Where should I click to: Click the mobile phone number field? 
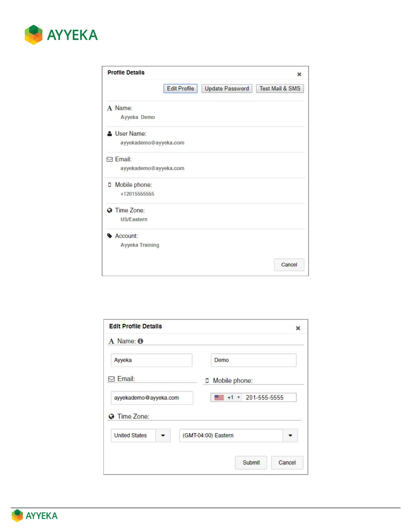click(269, 397)
